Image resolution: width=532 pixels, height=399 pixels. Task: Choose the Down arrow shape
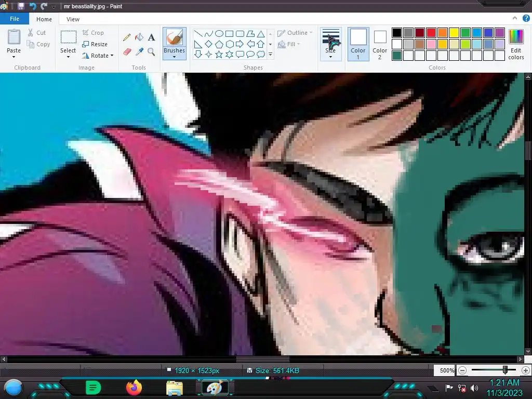click(198, 54)
